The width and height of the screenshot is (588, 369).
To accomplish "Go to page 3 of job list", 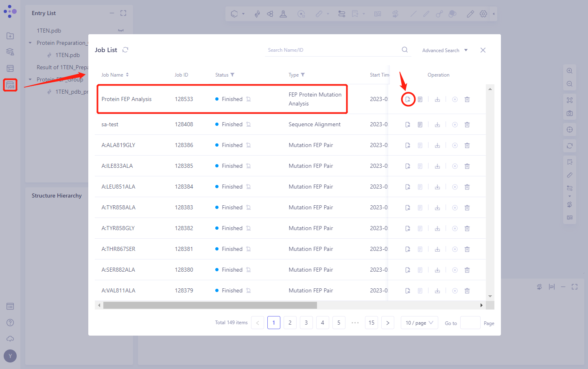I will 306,323.
